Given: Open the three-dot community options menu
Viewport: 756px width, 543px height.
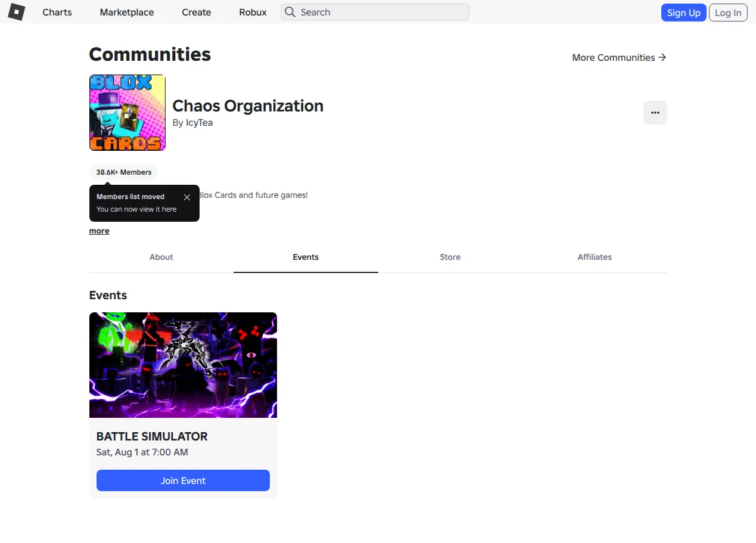Looking at the screenshot, I should pyautogui.click(x=655, y=113).
